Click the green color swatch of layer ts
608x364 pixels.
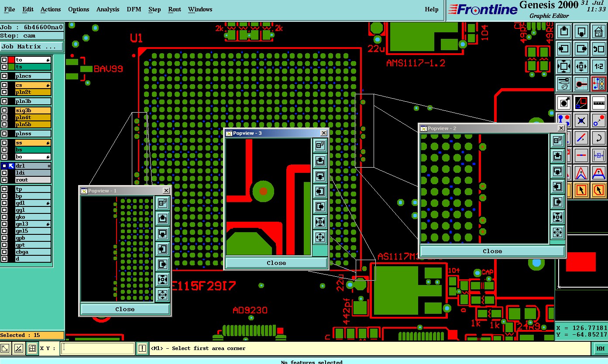(x=11, y=67)
